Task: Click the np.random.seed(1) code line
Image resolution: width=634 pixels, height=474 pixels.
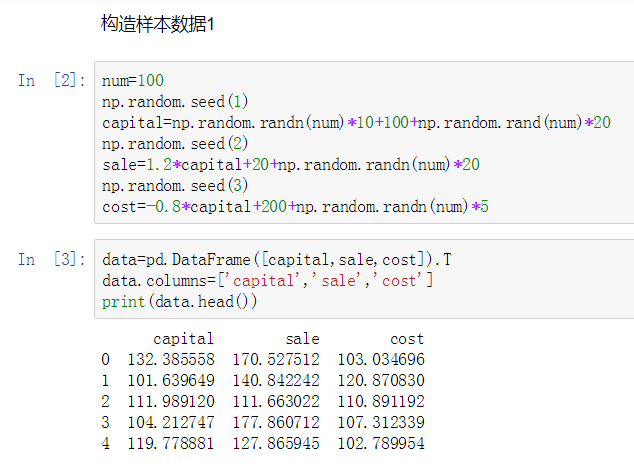Action: coord(176,101)
